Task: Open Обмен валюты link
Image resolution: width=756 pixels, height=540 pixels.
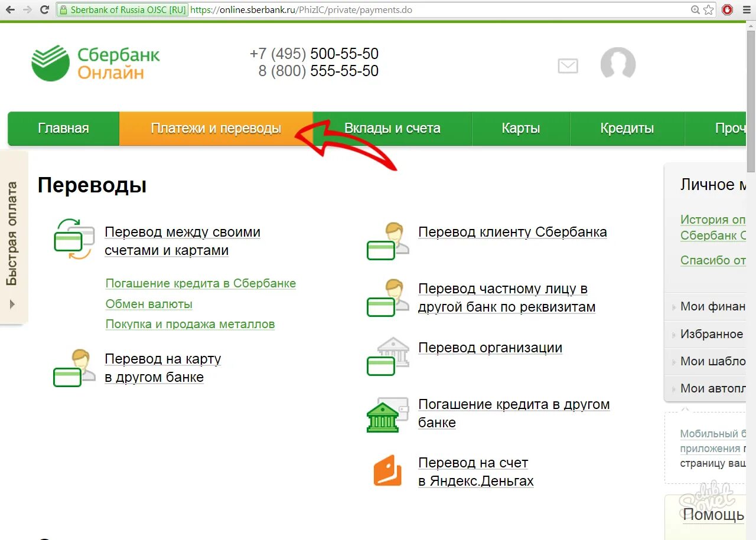Action: [x=149, y=304]
